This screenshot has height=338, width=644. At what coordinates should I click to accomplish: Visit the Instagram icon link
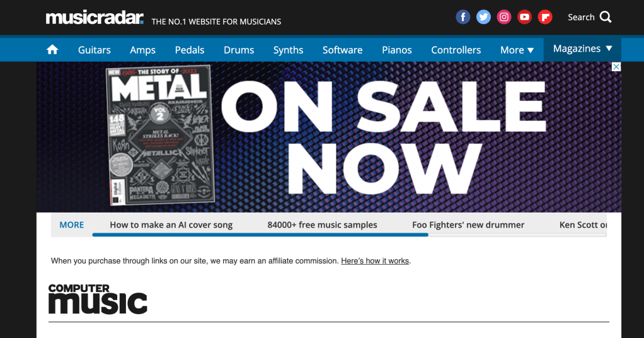504,17
